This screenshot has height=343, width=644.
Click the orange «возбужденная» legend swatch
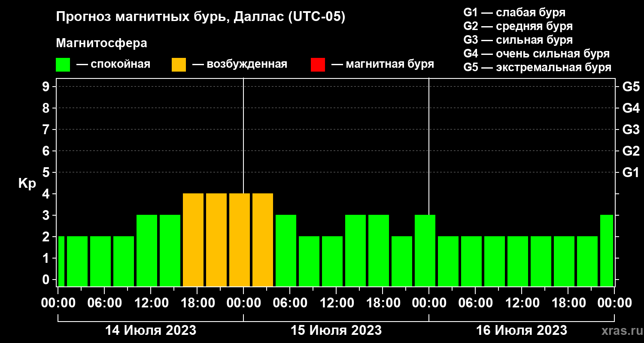(179, 65)
